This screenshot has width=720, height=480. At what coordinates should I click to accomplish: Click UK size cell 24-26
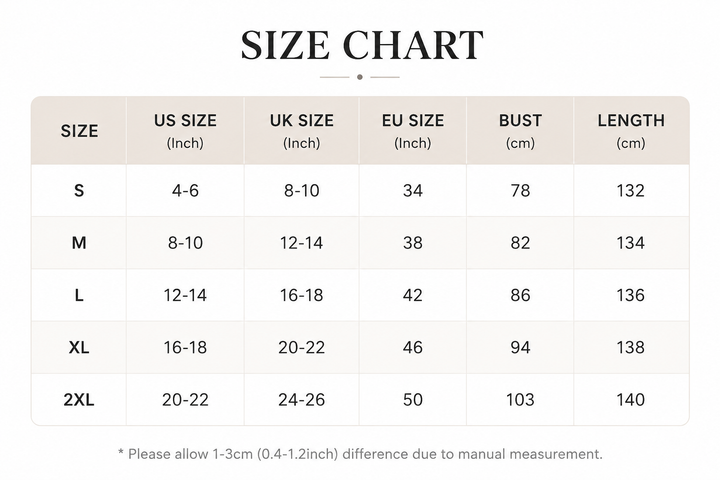(302, 400)
